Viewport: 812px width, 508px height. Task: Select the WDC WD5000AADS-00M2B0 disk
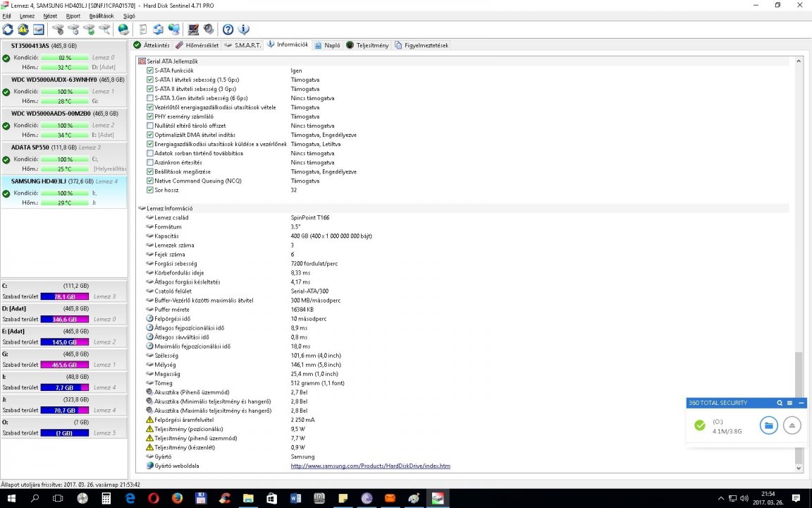click(63, 124)
